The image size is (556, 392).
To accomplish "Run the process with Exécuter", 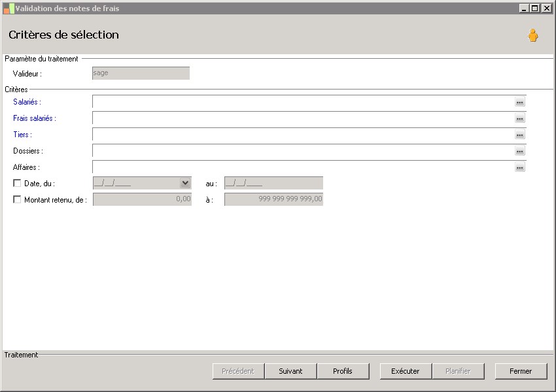I will [x=406, y=371].
